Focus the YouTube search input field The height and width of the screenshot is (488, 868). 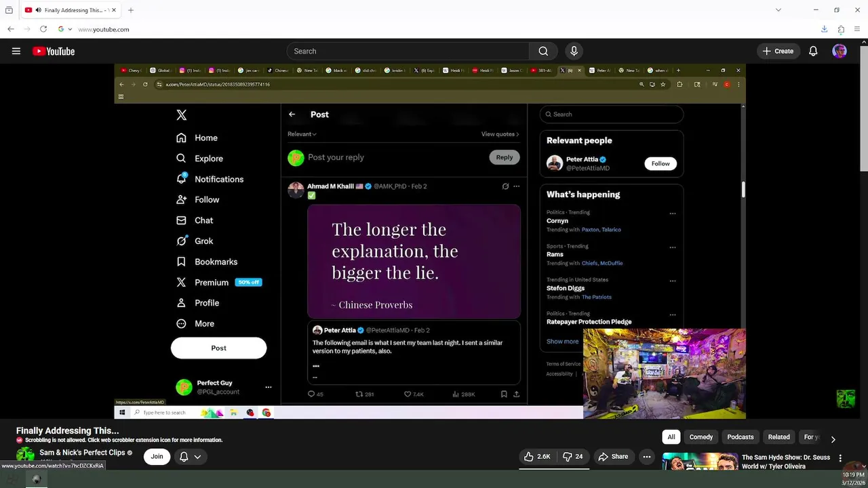point(408,52)
